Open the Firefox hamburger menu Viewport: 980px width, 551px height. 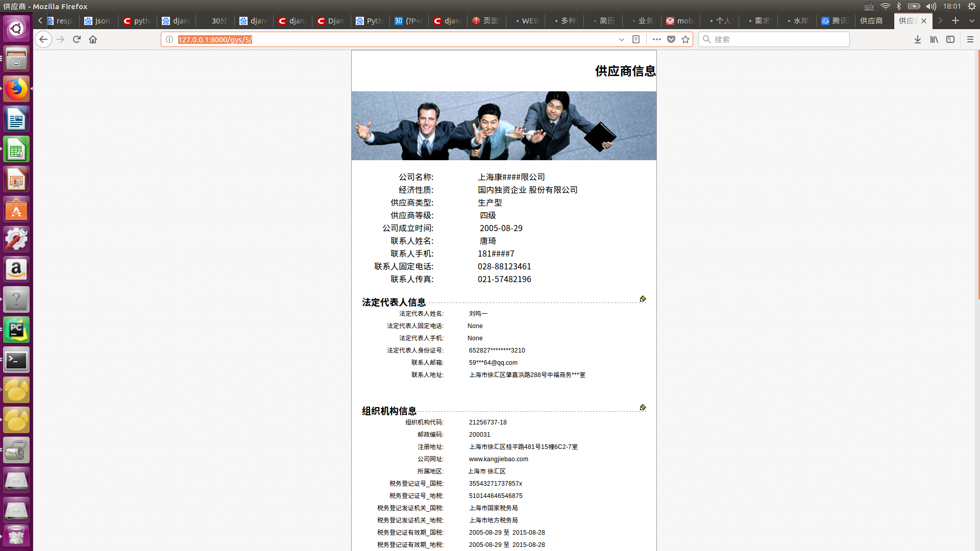coord(970,39)
